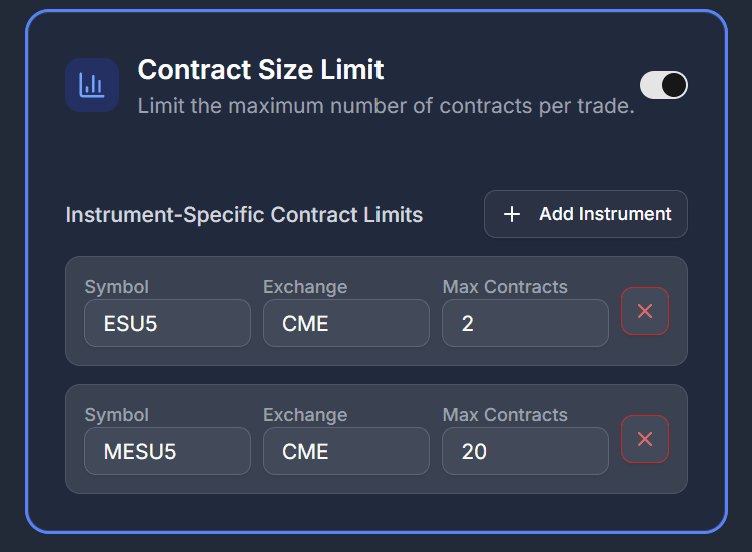
Task: Click the Exchange label in the ESU5 row
Action: 305,287
